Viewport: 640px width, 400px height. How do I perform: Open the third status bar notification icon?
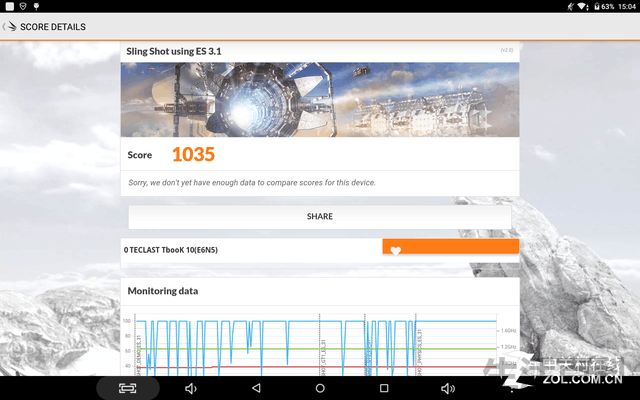click(36, 6)
